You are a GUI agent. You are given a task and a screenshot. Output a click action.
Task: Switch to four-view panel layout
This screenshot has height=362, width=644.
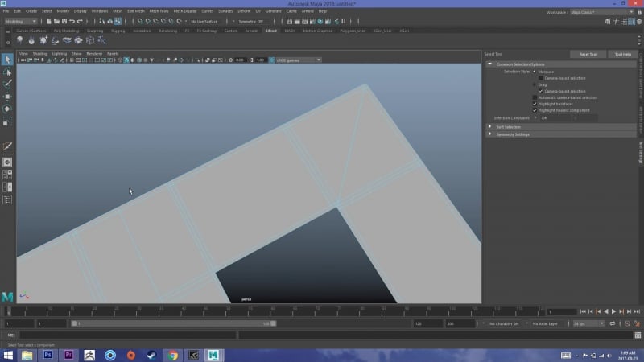(7, 175)
